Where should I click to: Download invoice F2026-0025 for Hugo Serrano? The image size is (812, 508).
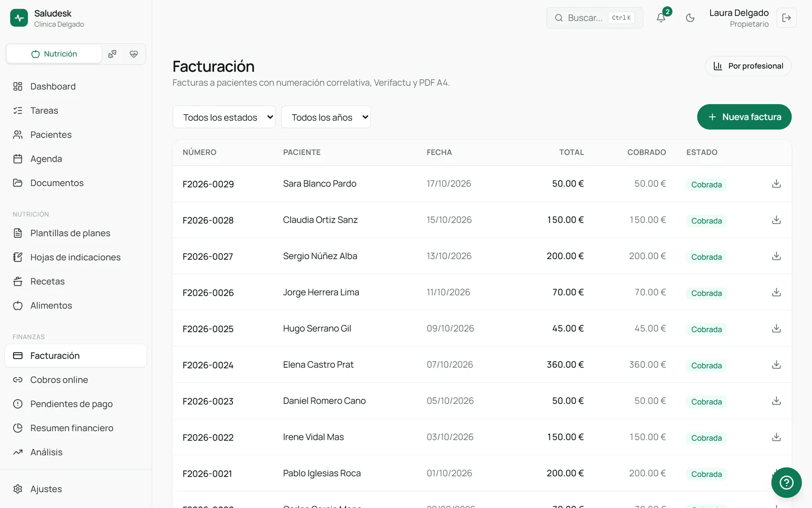[776, 329]
